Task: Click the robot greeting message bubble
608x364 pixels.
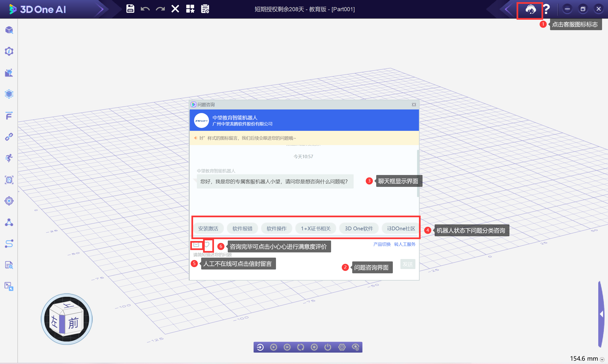Action: (275, 181)
